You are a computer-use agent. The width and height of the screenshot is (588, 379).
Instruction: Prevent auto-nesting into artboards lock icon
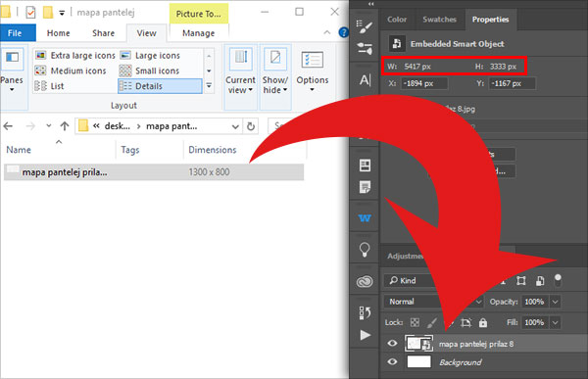point(466,322)
